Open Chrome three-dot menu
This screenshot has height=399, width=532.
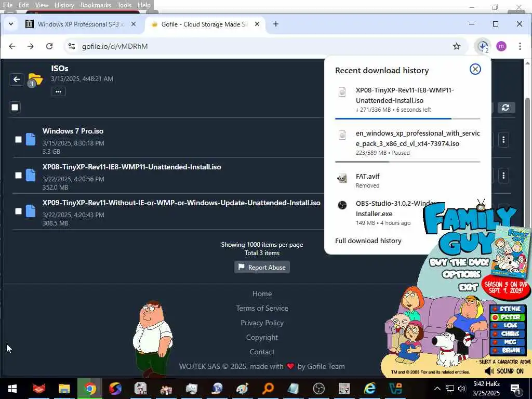coord(520,46)
